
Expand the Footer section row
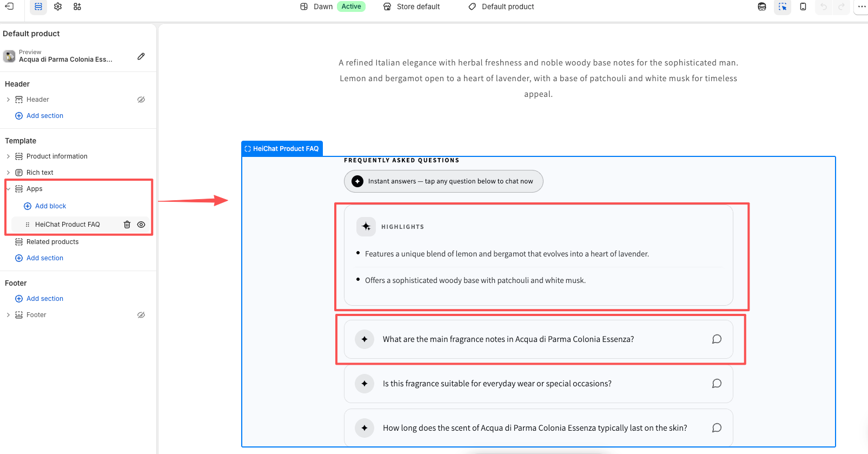[x=8, y=315]
